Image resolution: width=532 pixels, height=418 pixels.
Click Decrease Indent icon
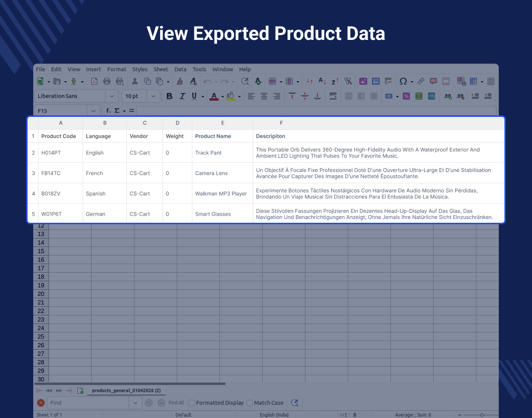pyautogui.click(x=488, y=96)
